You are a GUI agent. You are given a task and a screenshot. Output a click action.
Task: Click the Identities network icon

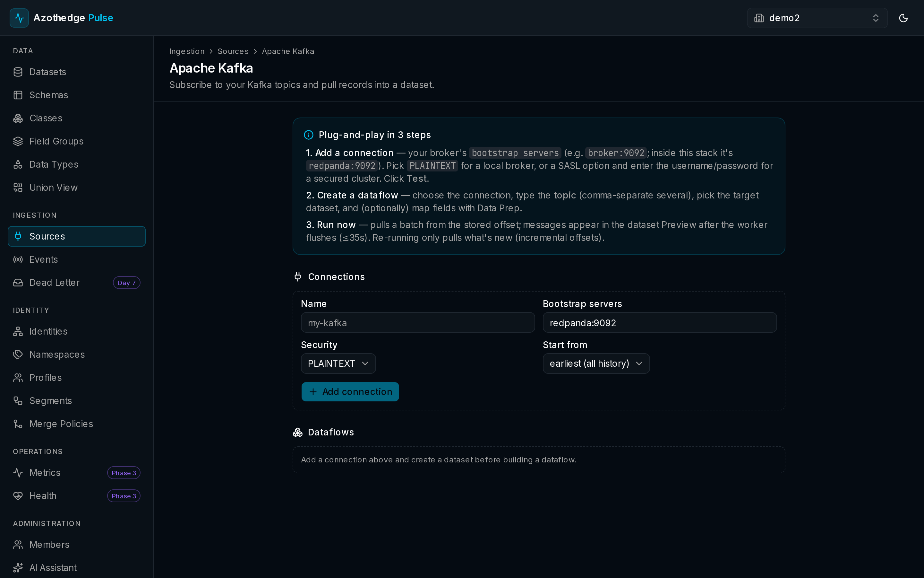(18, 331)
